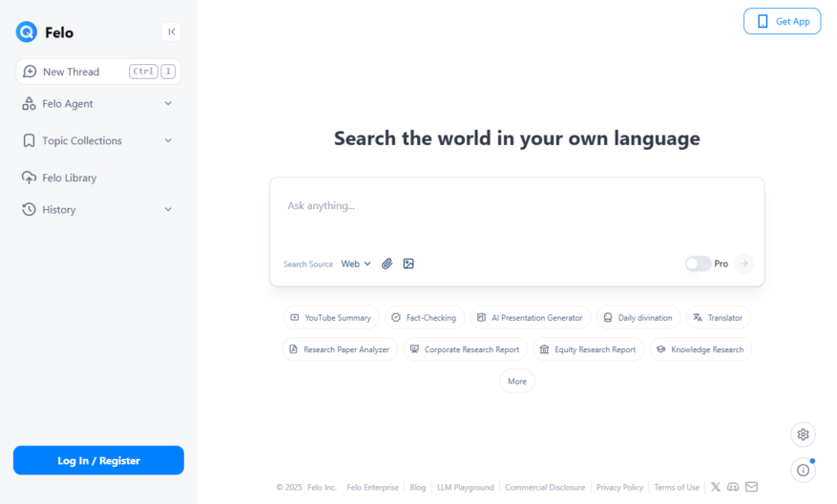Open the Felo Enterprise link
Viewport: 837px width, 504px height.
(372, 488)
